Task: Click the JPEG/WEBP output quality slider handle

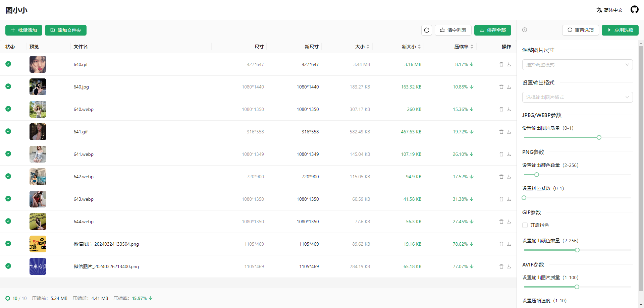Action: pos(599,137)
